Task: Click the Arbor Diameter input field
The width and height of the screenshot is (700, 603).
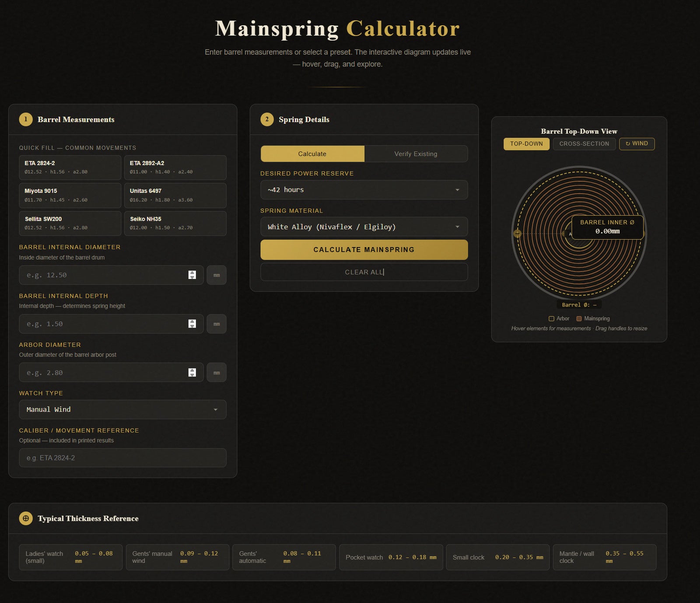Action: [x=111, y=373]
